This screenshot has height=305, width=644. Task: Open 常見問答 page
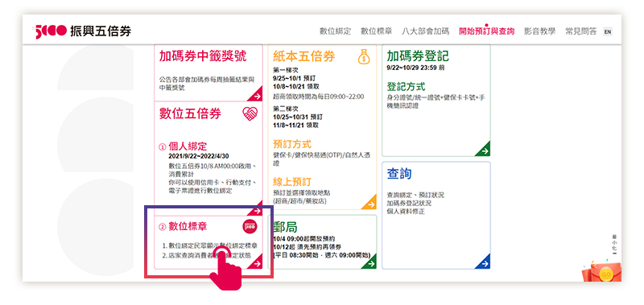click(580, 31)
